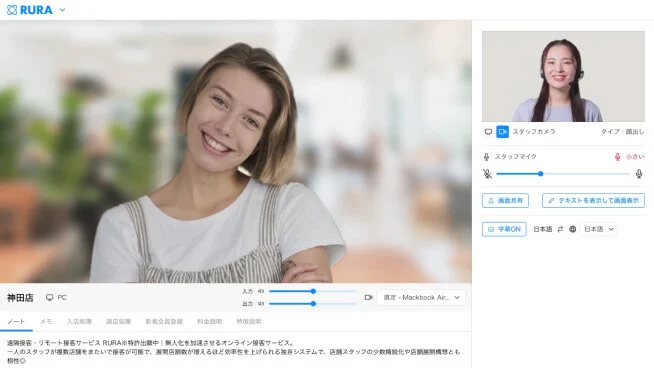Click the スタッフカメラ label

click(534, 132)
